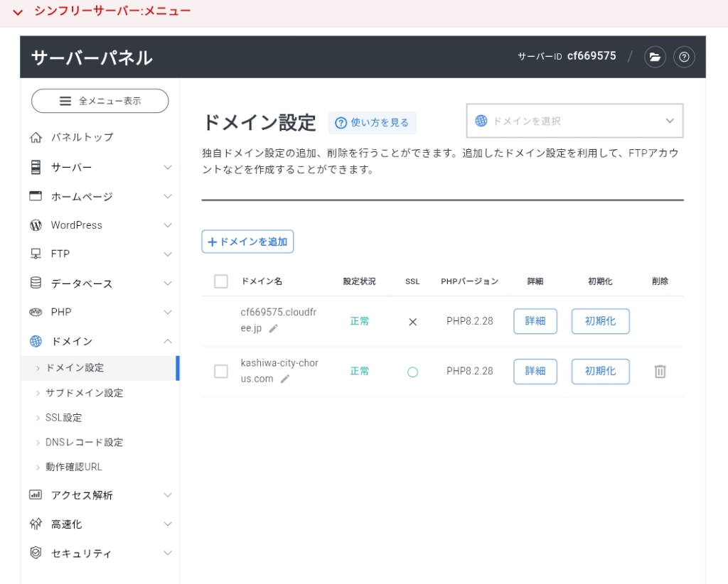
Task: Click the ドメイン名 column header
Action: pos(262,281)
